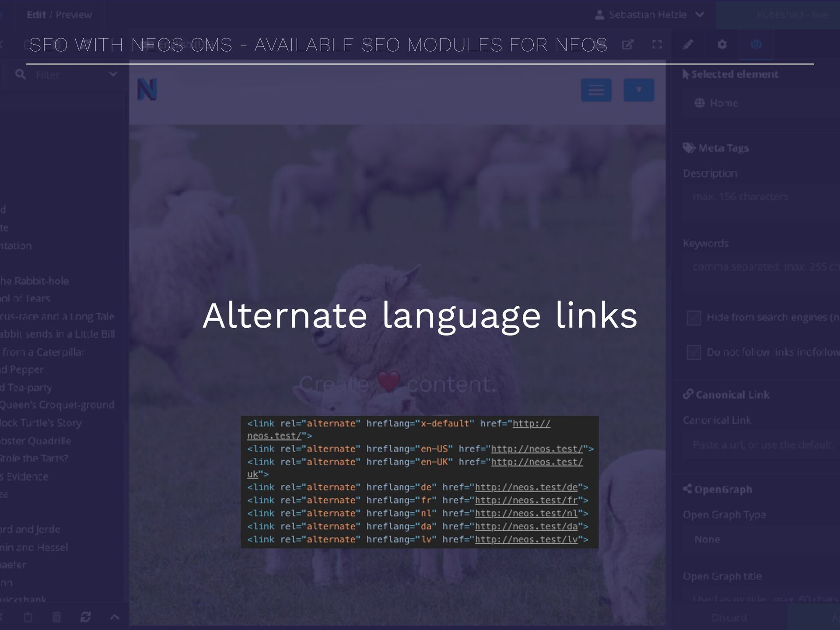The width and height of the screenshot is (840, 630).
Task: Select 'cus-race and a Long Tale' tree item
Action: (57, 316)
